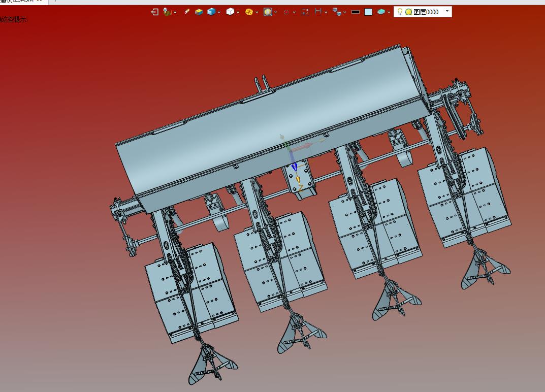Screen dimensions: 545x392
Task: Click the red target point icon
Action: pyautogui.click(x=286, y=12)
